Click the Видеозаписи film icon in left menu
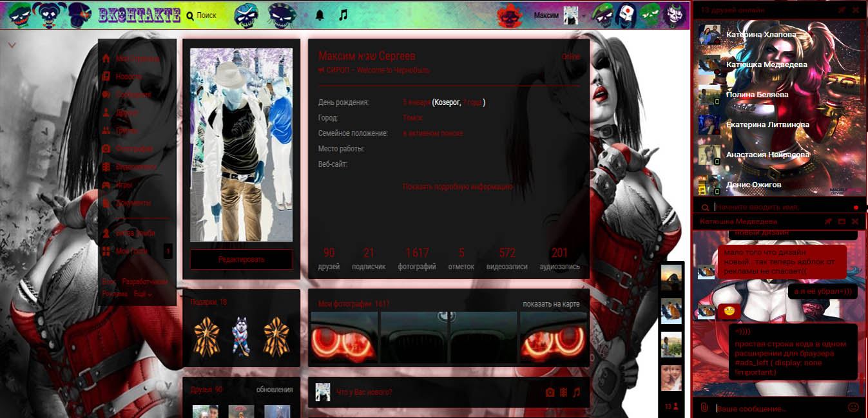 tap(106, 167)
